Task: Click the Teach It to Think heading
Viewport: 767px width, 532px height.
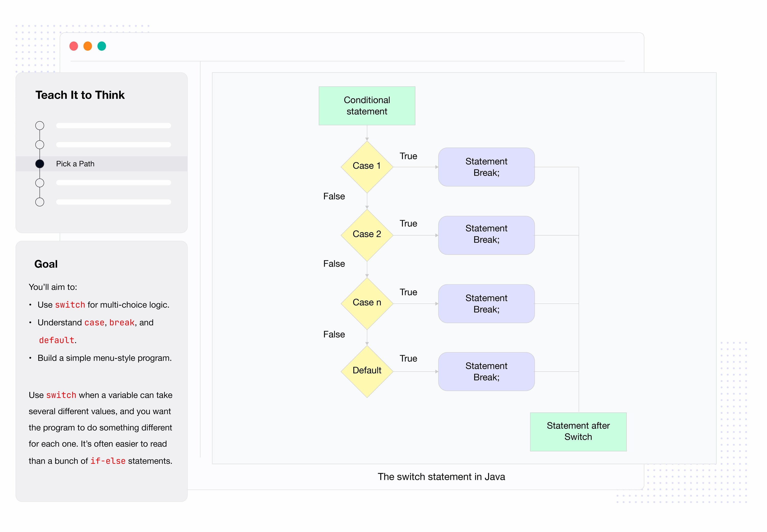Action: 80,95
